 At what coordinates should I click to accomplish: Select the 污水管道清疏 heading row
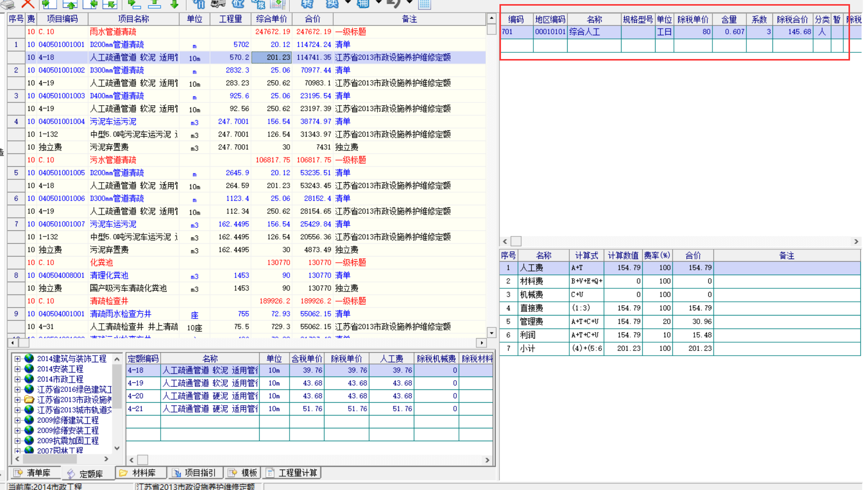[x=246, y=160]
